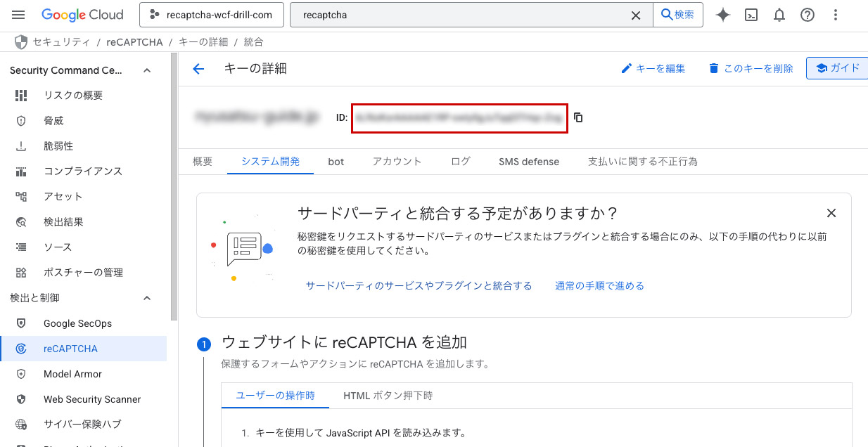The width and height of the screenshot is (868, 447).
Task: Click the ポスチャーの管理 grid icon
Action: pos(21,273)
